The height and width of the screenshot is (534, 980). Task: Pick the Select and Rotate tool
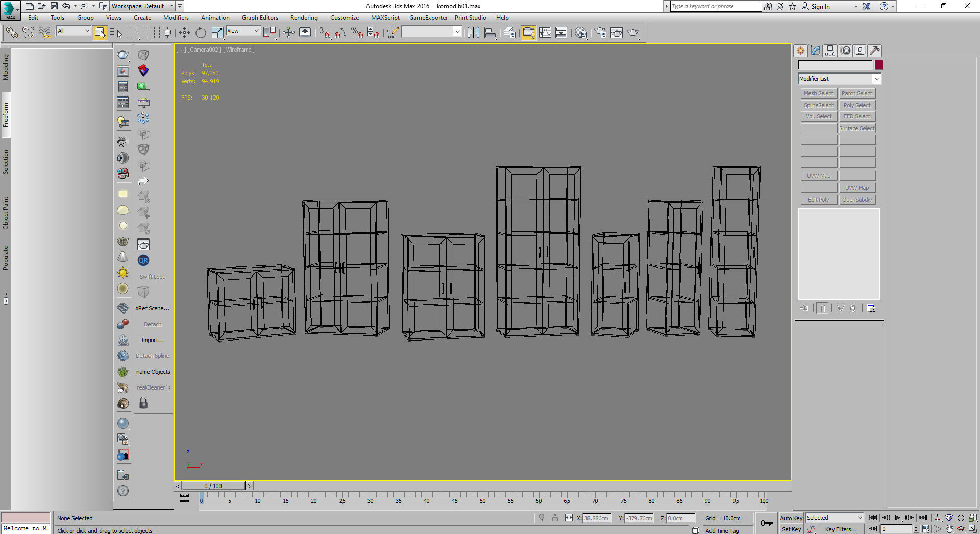[x=201, y=33]
